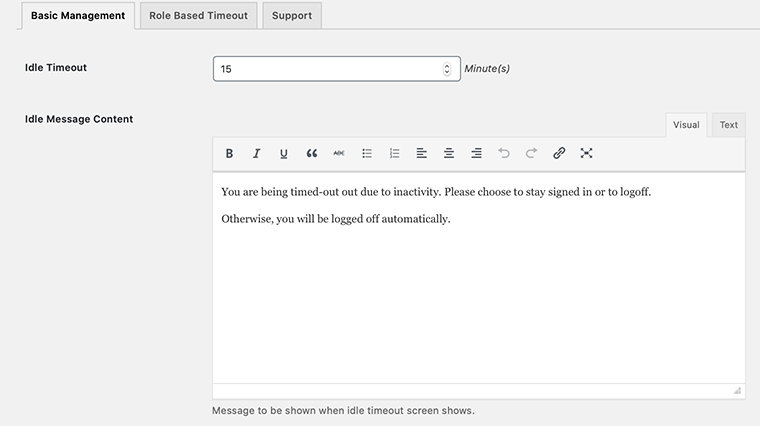Create a bulleted list
Screen dimensions: 760x426
pos(367,154)
